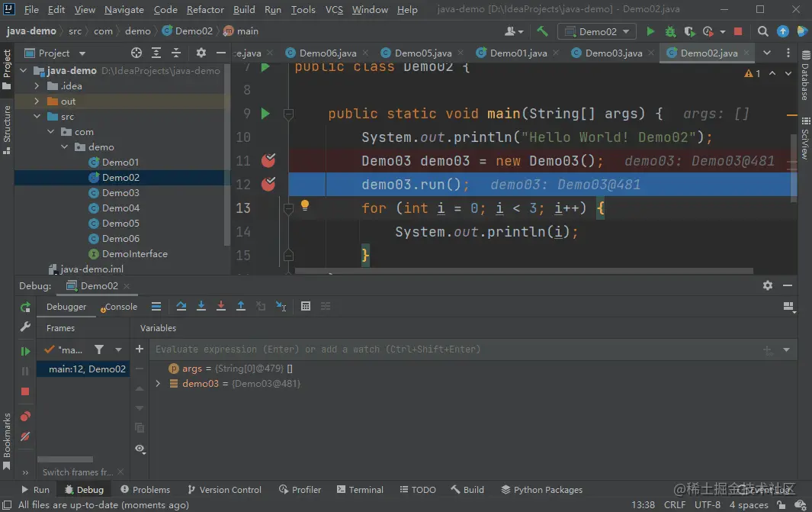The image size is (812, 512).
Task: Stop the debug session using red square
Action: 25,391
